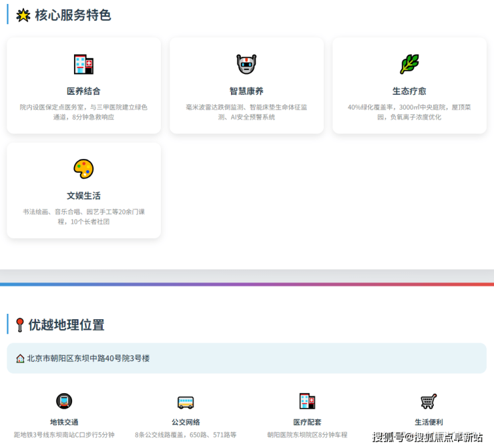The image size is (494, 448).
Task: Click the gradient colored divider bar
Action: [247, 284]
